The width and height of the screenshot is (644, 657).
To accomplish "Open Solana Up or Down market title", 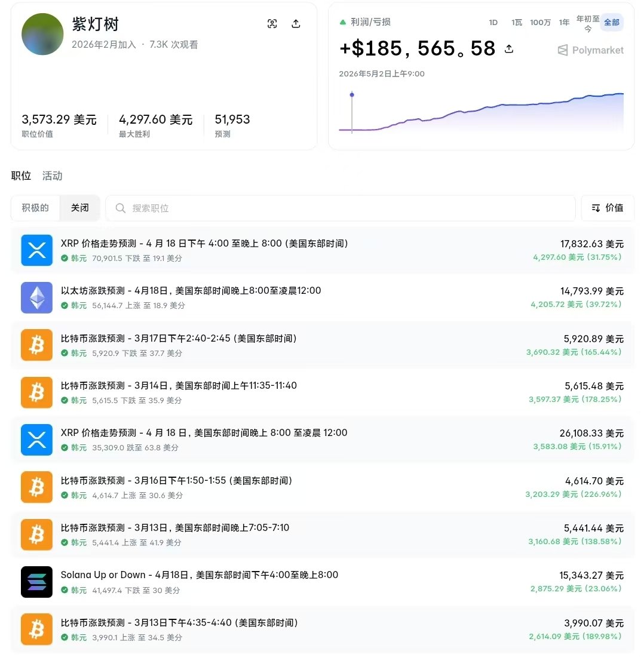I will click(200, 575).
